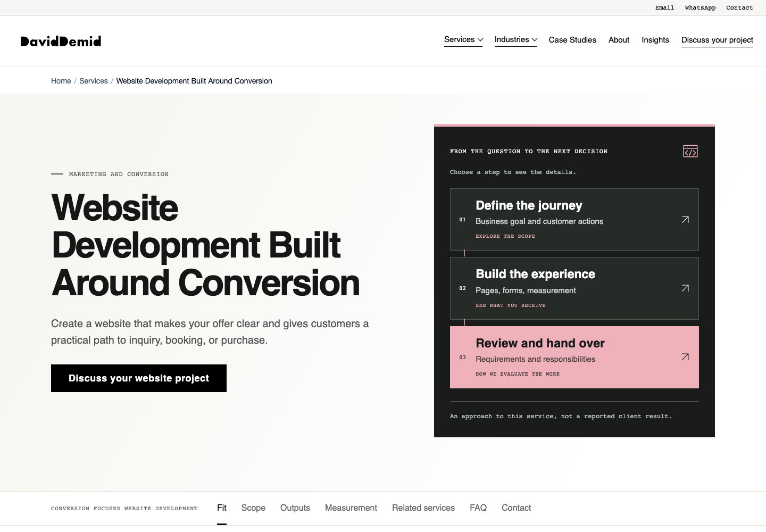The image size is (766, 532).
Task: Click the Marketing and Conversion label
Action: 119,174
